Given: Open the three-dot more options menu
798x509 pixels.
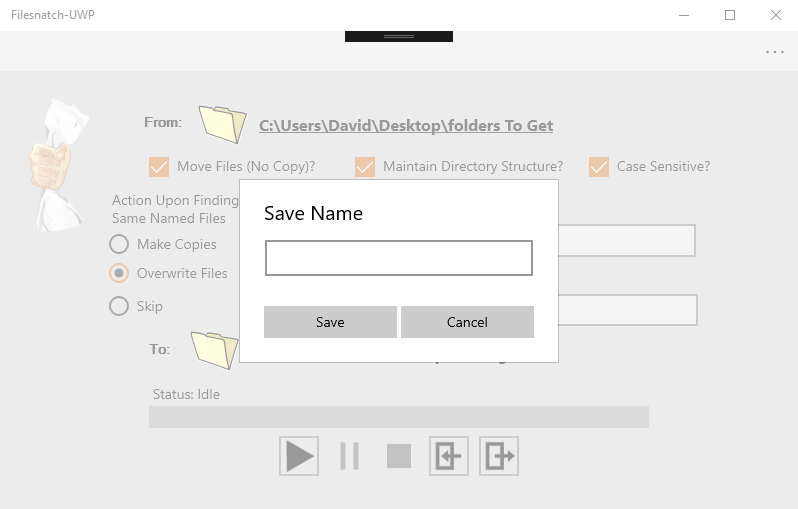Looking at the screenshot, I should [x=775, y=52].
